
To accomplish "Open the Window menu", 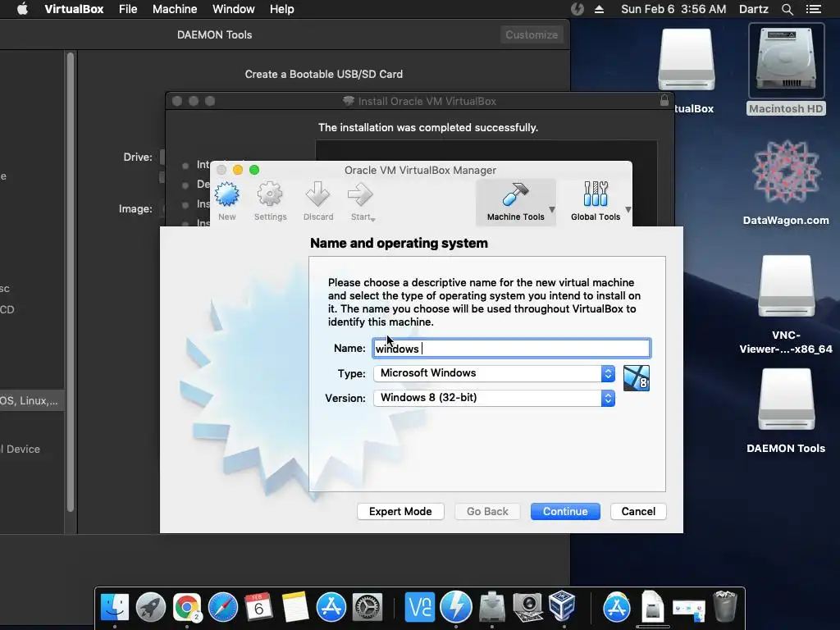I will pyautogui.click(x=234, y=9).
